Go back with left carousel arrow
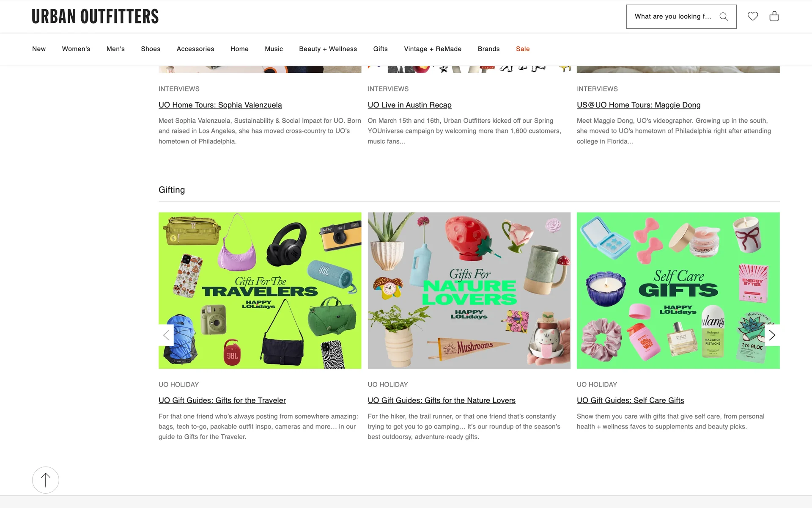The height and width of the screenshot is (508, 812). pyautogui.click(x=166, y=335)
